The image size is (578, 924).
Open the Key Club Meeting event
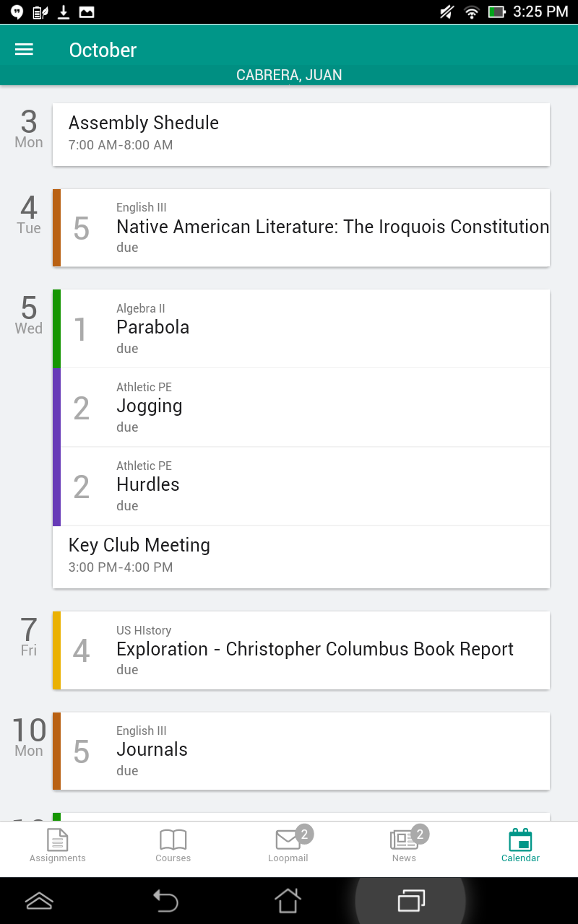301,556
